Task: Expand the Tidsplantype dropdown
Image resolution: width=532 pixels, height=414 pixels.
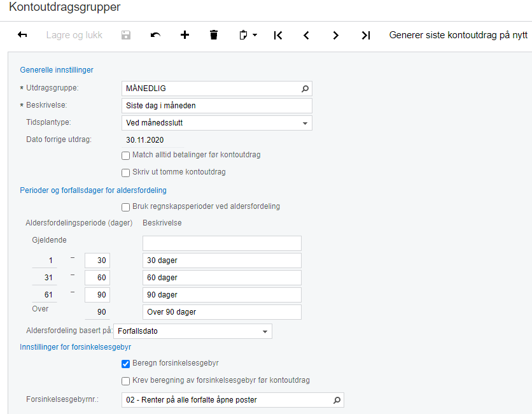Action: point(305,123)
